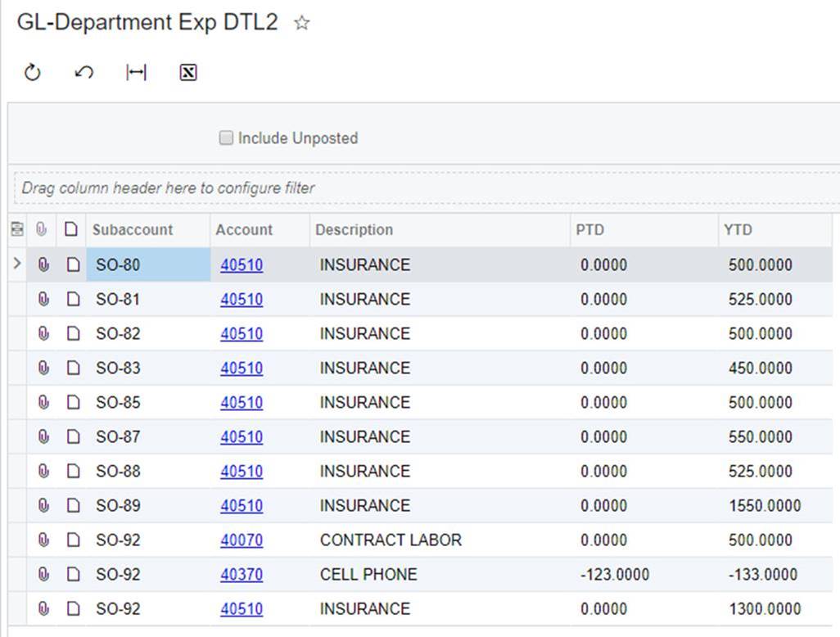Open the note for the SO-80 row
The height and width of the screenshot is (637, 840).
[x=74, y=264]
